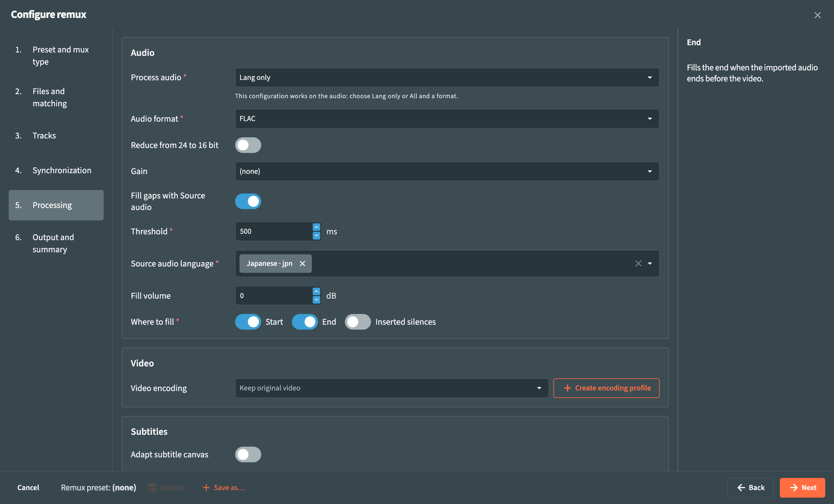Click the arrow icon on the Next button
Screen dimensions: 834x504
tap(793, 487)
